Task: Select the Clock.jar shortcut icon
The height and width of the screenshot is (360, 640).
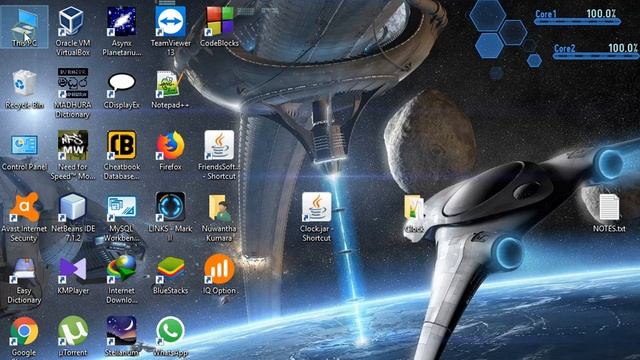Action: tap(317, 218)
